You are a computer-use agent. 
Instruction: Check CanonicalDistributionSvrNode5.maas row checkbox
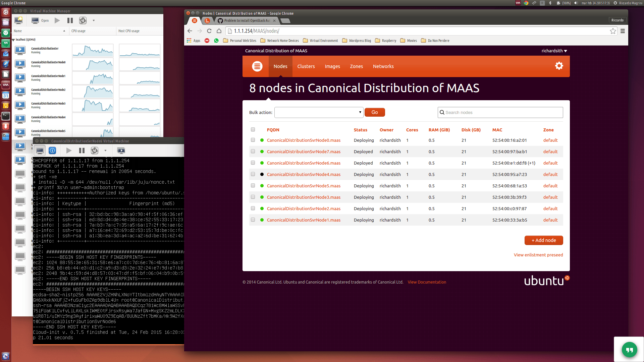(x=253, y=186)
